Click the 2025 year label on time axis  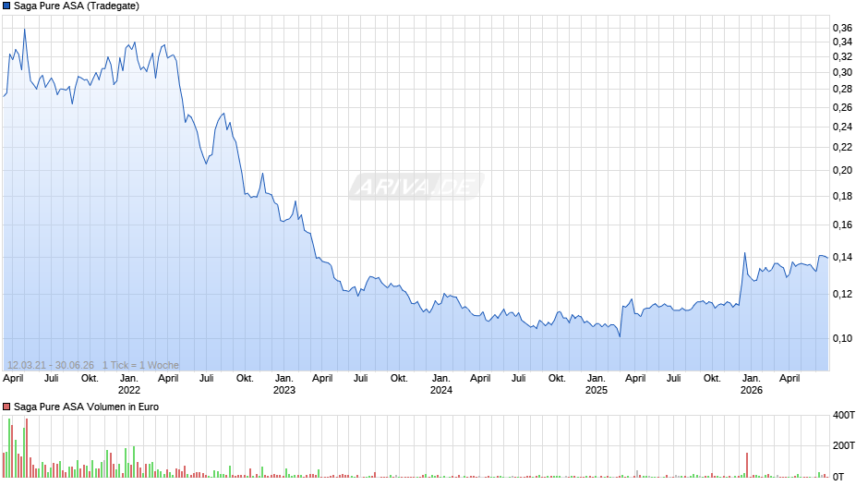(597, 390)
